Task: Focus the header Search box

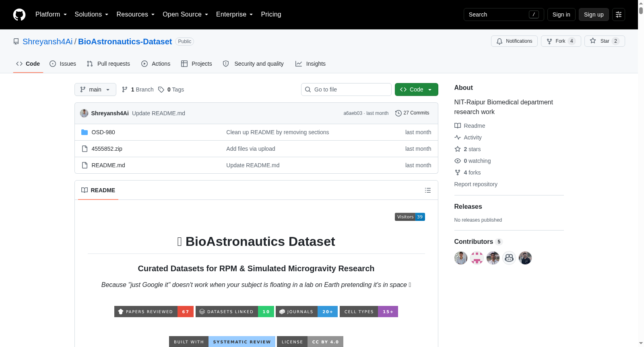Action: point(504,15)
